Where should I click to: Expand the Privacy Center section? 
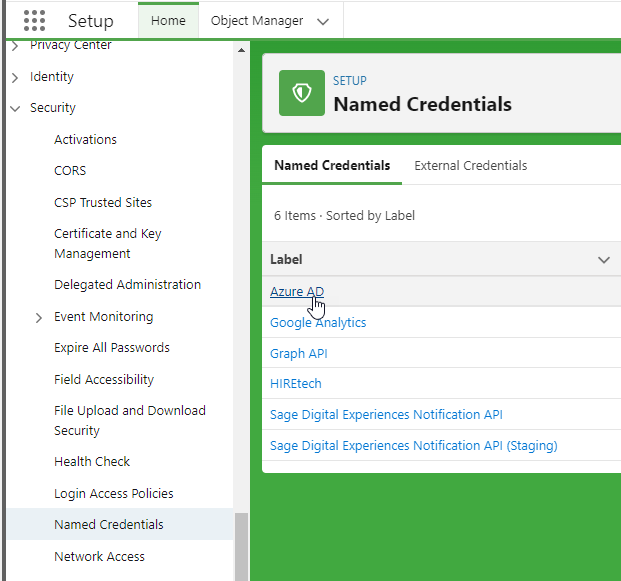[15, 46]
